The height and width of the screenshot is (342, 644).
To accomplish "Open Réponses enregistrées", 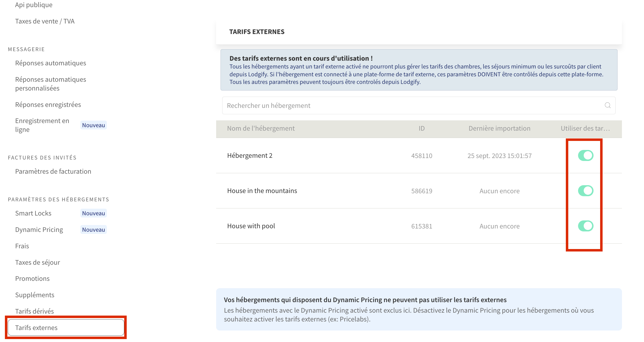I will coord(48,104).
